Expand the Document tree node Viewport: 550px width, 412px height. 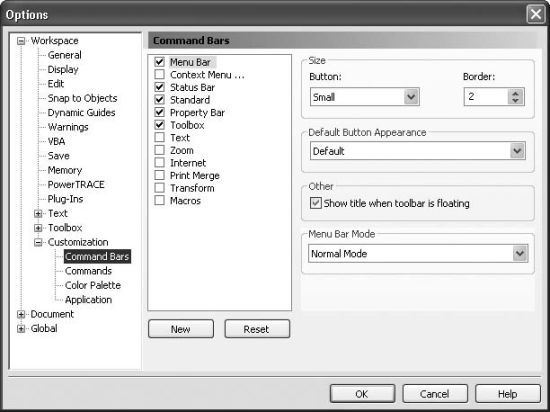point(21,314)
